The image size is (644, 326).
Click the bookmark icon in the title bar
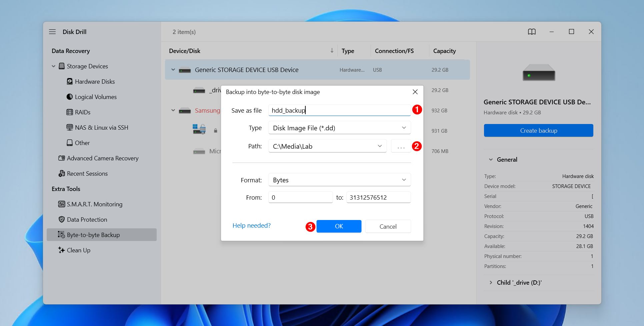coord(532,32)
